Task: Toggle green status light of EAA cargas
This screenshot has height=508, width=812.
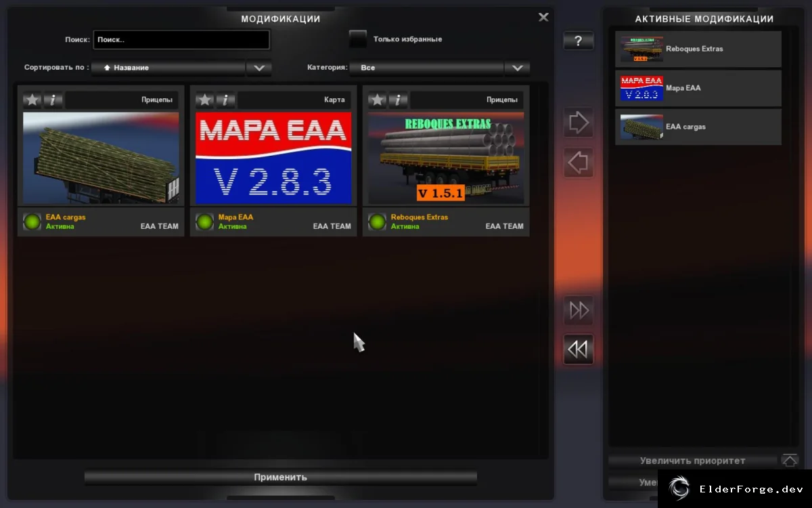Action: [32, 221]
